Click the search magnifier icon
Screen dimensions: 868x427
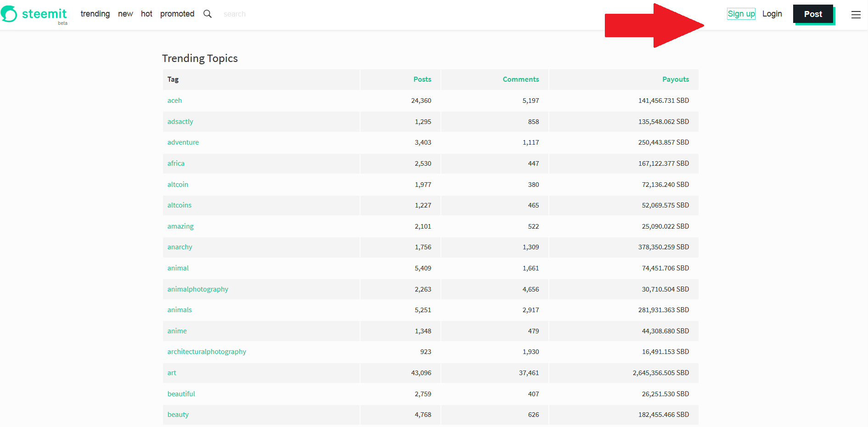pos(208,14)
